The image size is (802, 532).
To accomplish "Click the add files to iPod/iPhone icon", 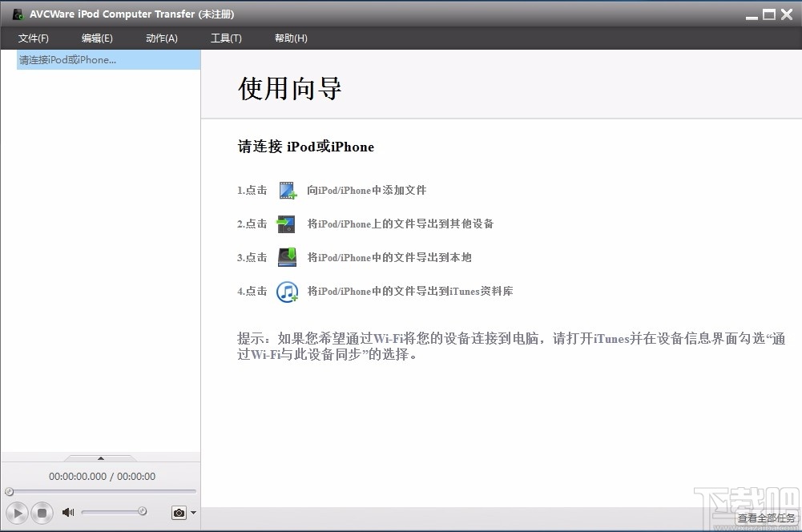I will [x=287, y=190].
